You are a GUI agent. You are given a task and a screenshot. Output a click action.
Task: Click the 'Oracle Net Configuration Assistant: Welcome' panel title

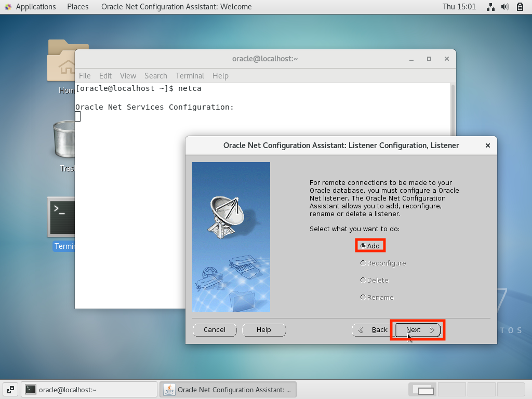[x=177, y=7]
